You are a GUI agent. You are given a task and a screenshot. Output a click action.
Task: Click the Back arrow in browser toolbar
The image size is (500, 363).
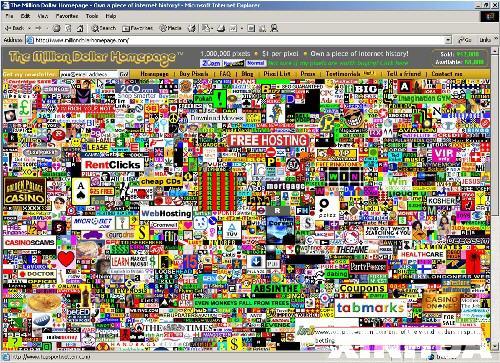click(x=14, y=28)
